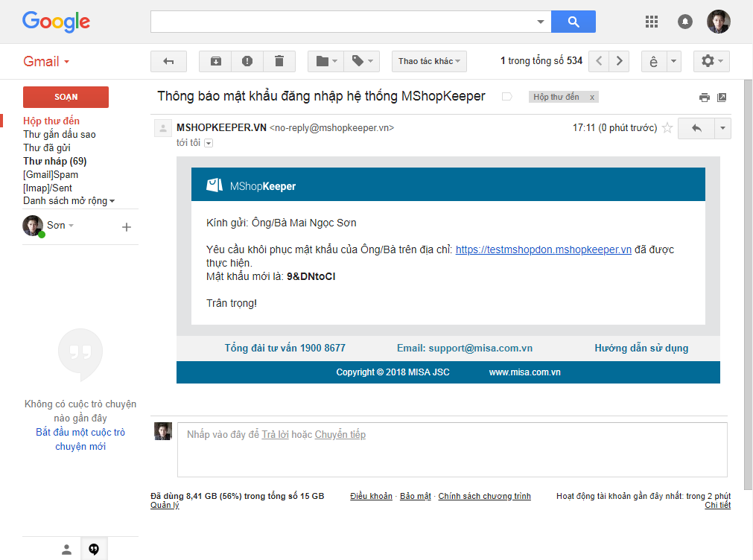Image resolution: width=753 pixels, height=560 pixels.
Task: Open the [Imap]/Sent label
Action: pos(48,188)
